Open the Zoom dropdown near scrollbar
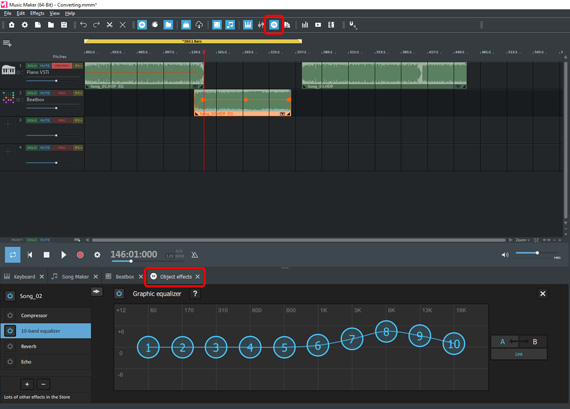 tap(522, 240)
